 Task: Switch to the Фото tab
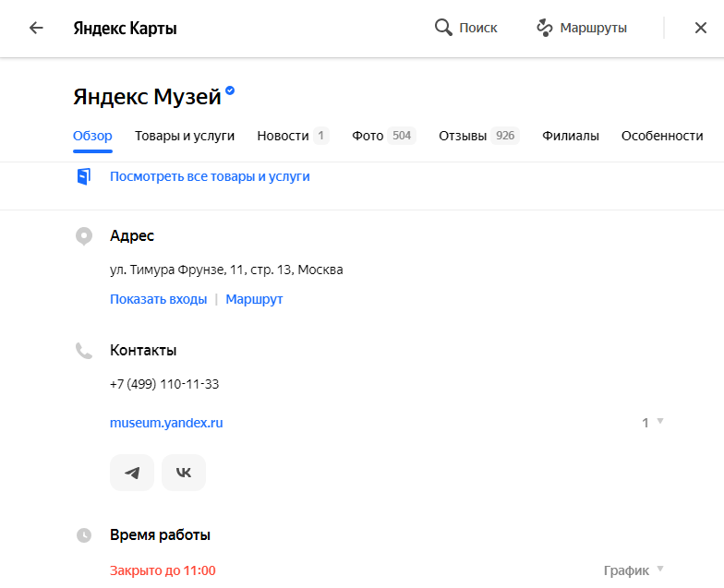tap(384, 136)
